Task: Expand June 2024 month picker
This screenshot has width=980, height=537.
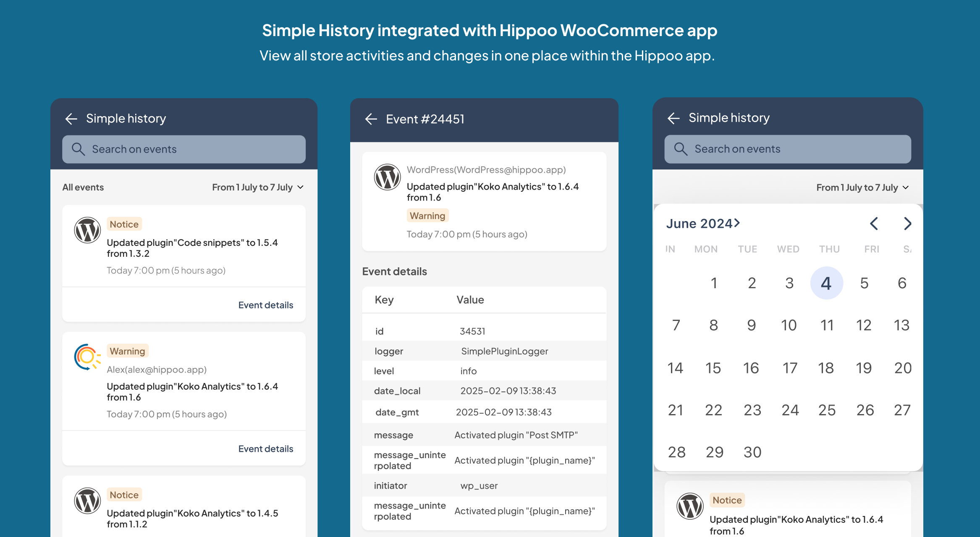Action: (703, 224)
